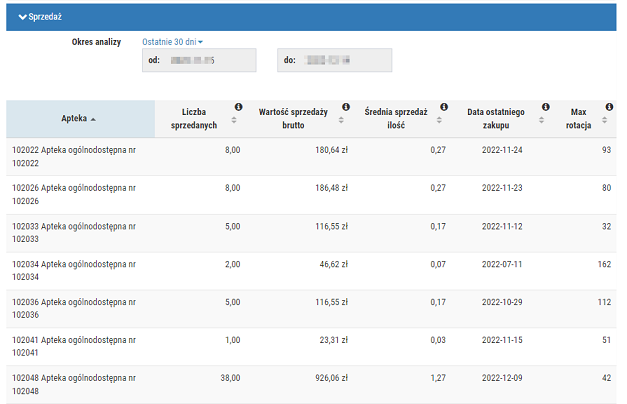The height and width of the screenshot is (404, 627).
Task: Click the 'do' end date field
Action: (334, 60)
